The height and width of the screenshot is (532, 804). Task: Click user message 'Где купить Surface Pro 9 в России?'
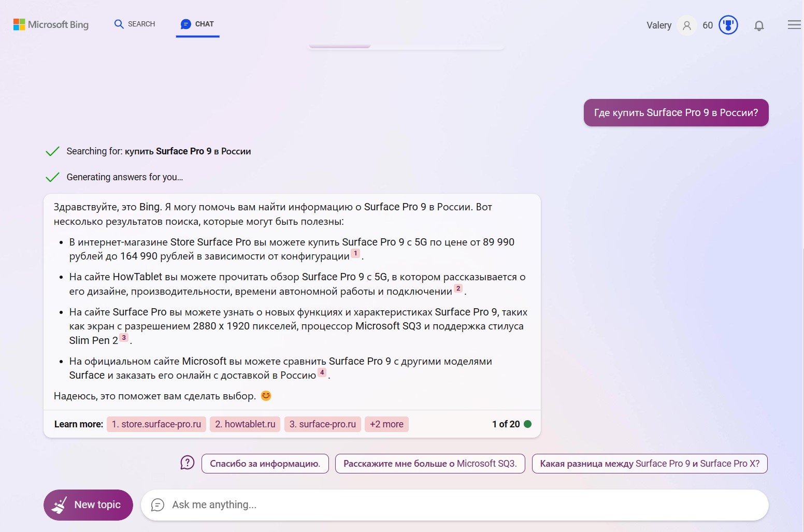(676, 112)
